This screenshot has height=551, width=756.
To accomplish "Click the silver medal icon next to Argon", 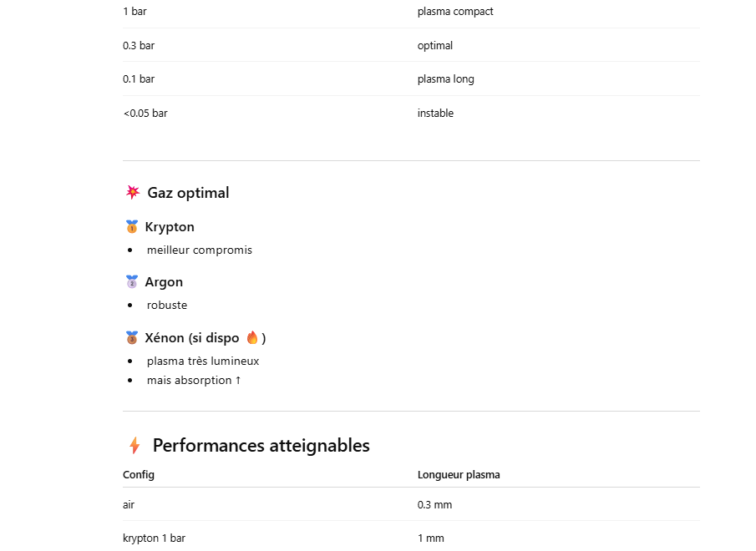I will [x=131, y=282].
